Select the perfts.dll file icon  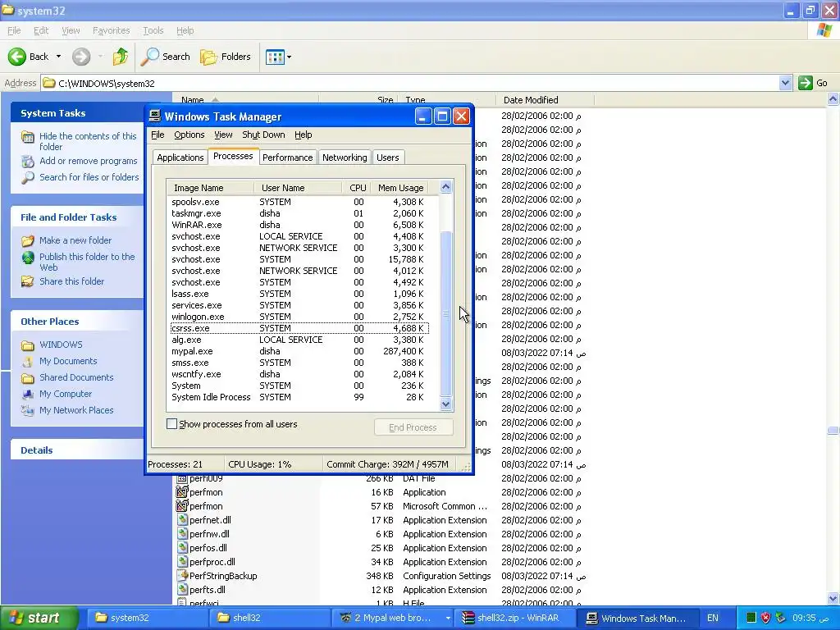pos(182,589)
